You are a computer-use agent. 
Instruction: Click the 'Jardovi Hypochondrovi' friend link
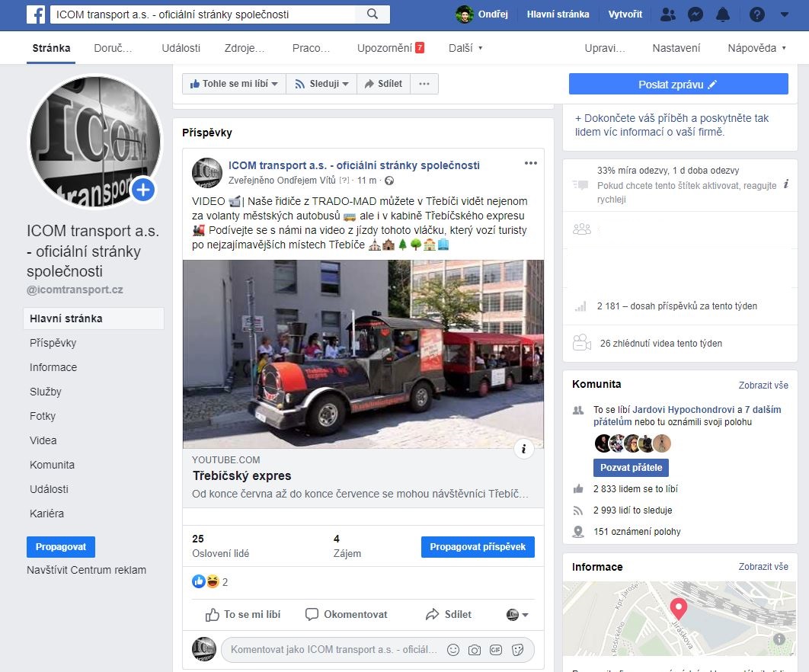click(683, 410)
